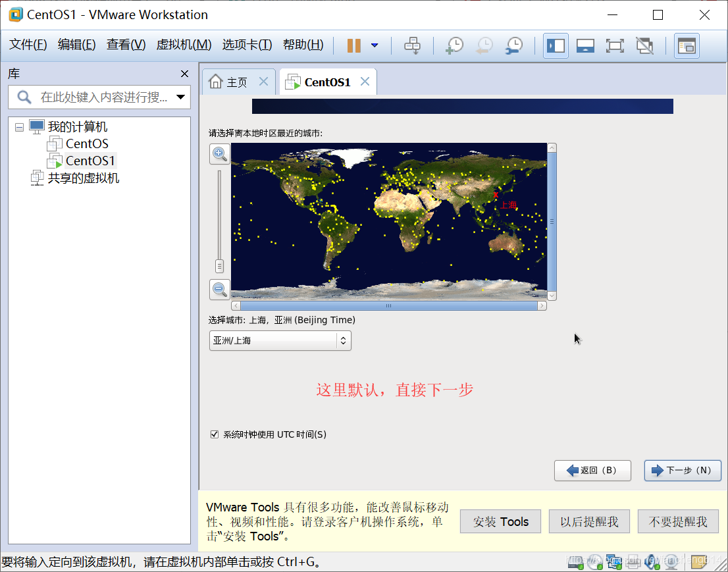Click the 下一步 (N) button
This screenshot has width=728, height=572.
tap(683, 471)
